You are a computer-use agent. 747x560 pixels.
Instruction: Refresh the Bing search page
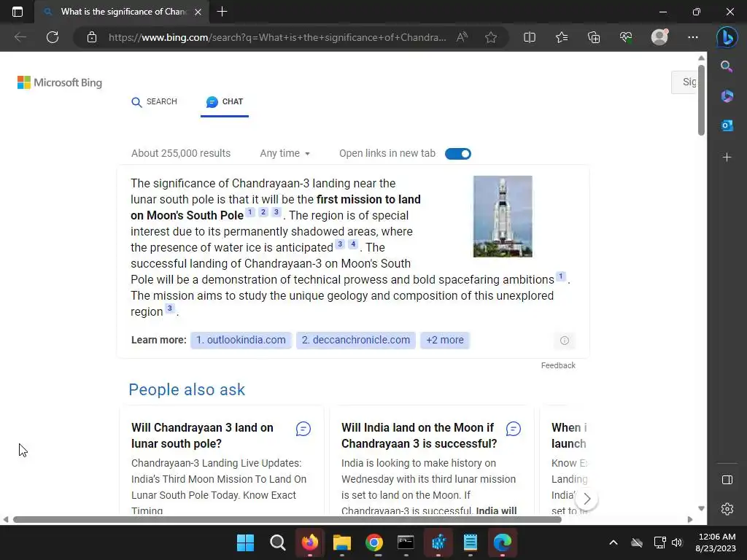point(53,37)
